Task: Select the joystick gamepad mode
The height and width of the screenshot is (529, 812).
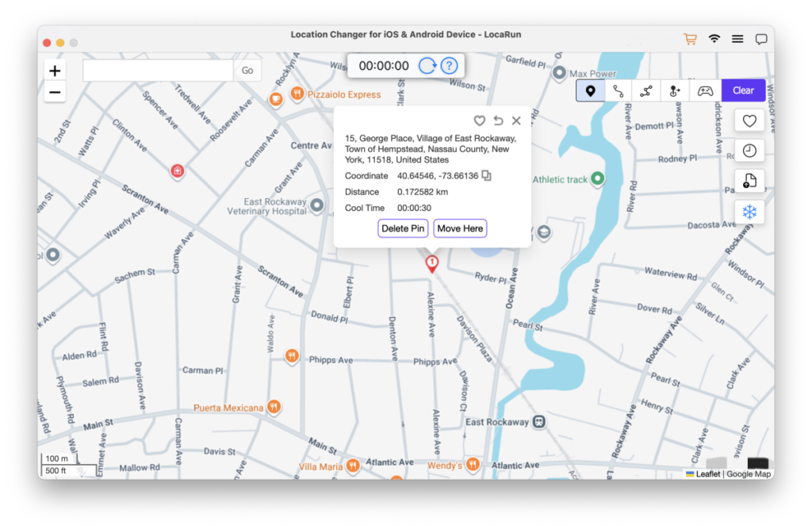Action: pos(705,91)
